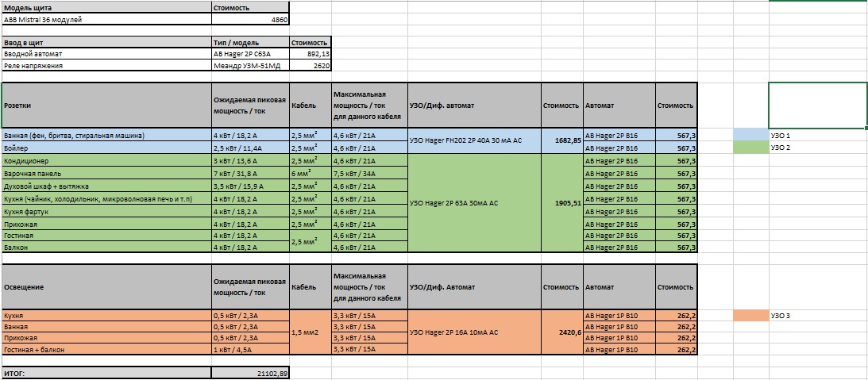
Task: Select the 'Модель щита' header cell
Action: coord(106,8)
